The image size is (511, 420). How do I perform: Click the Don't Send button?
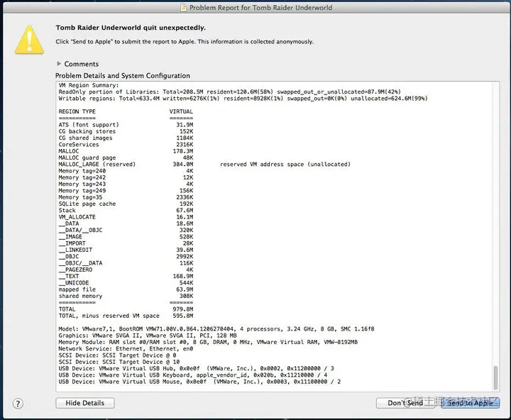[x=405, y=403]
